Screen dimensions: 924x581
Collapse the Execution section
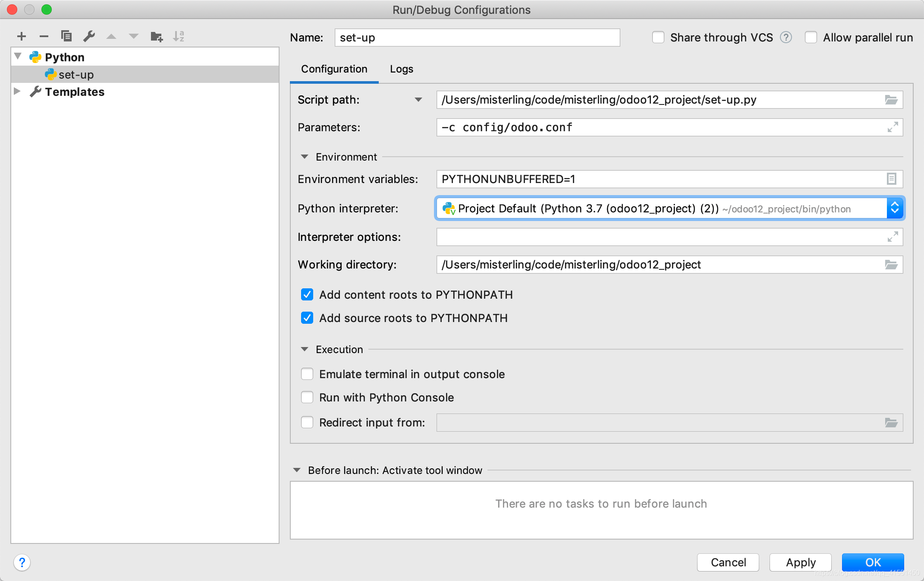click(305, 349)
